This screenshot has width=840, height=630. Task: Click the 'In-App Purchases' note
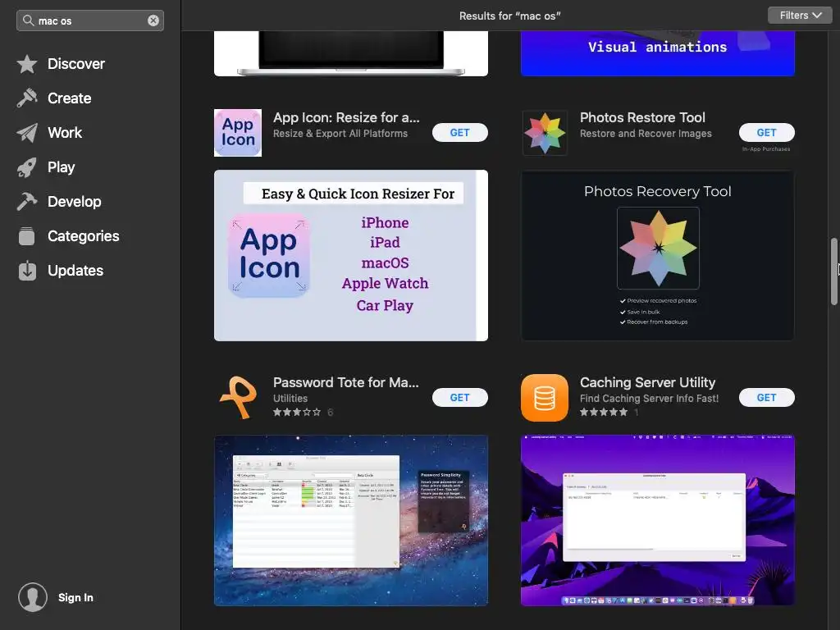766,149
